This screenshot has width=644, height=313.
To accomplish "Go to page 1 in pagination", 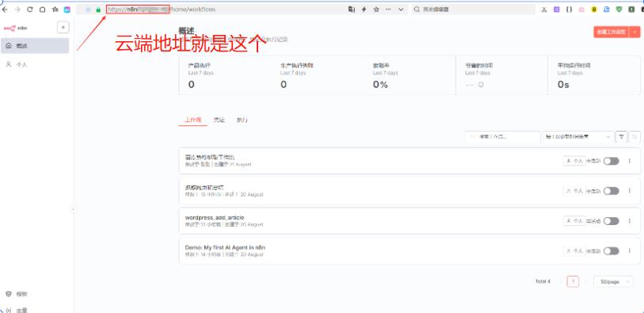I will pyautogui.click(x=573, y=281).
